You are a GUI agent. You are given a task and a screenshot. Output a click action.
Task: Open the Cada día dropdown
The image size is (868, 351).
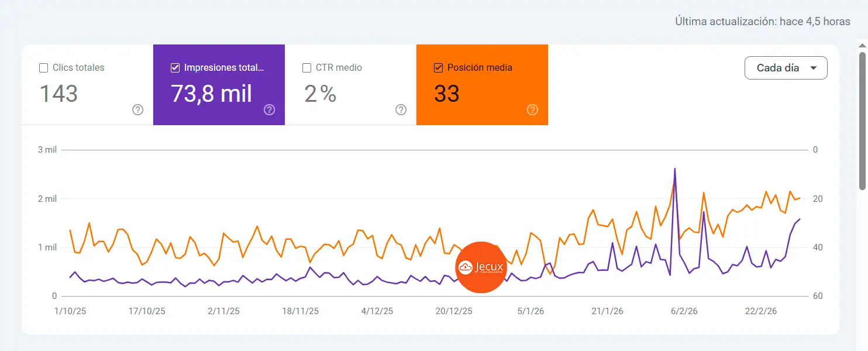point(786,68)
